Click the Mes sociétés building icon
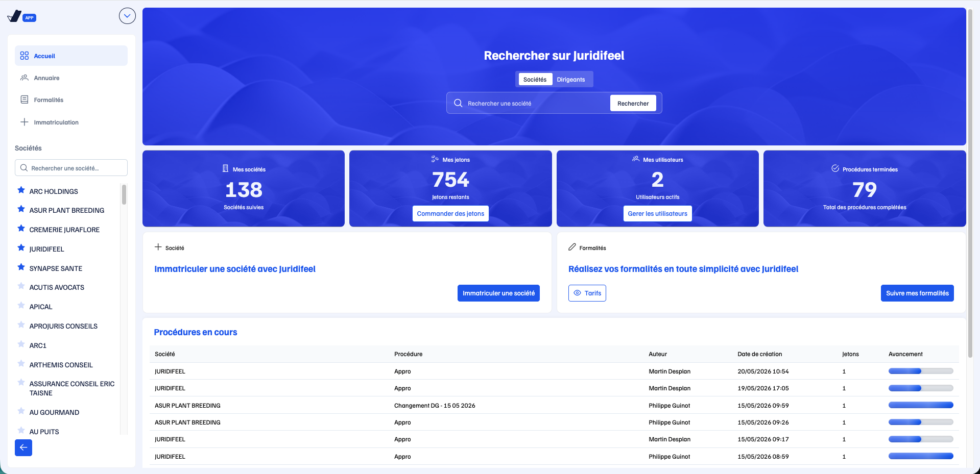 [x=225, y=168]
